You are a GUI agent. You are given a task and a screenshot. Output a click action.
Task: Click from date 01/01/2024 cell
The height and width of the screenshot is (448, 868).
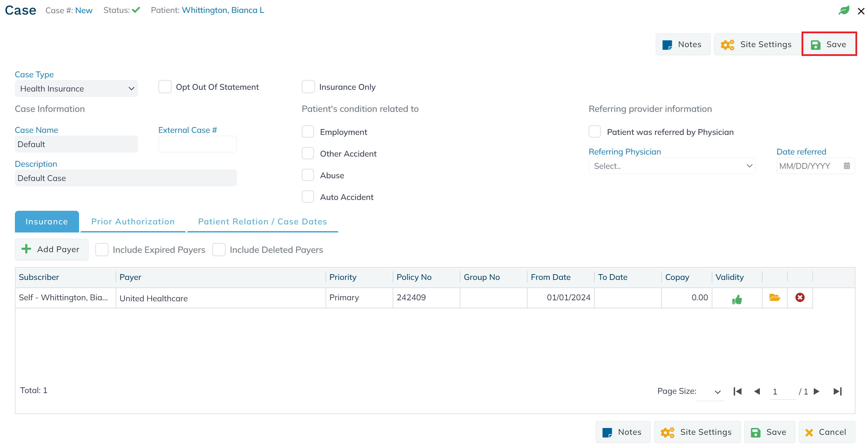560,298
